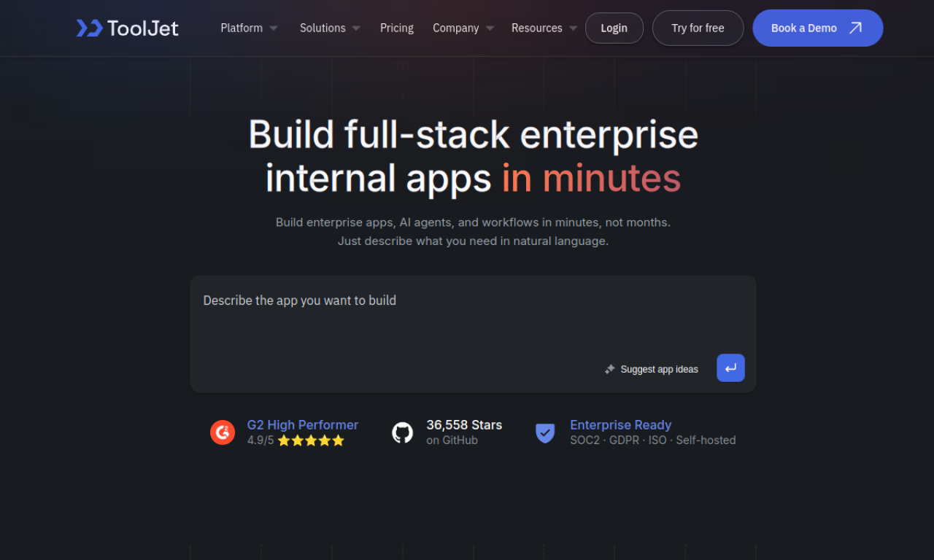
Task: Click the ToolJet logo icon
Action: tap(89, 28)
